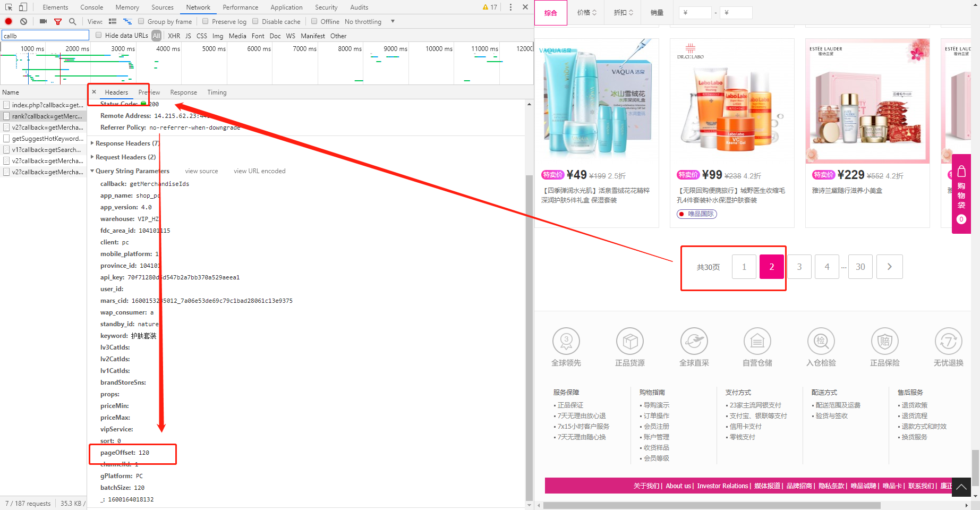Stop recording network log
This screenshot has height=510, width=980.
tap(8, 21)
